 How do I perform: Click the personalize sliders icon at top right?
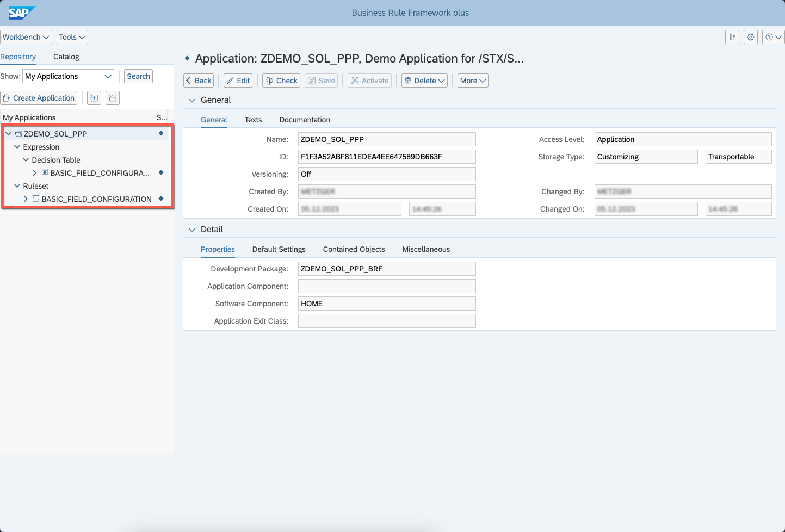(x=732, y=37)
